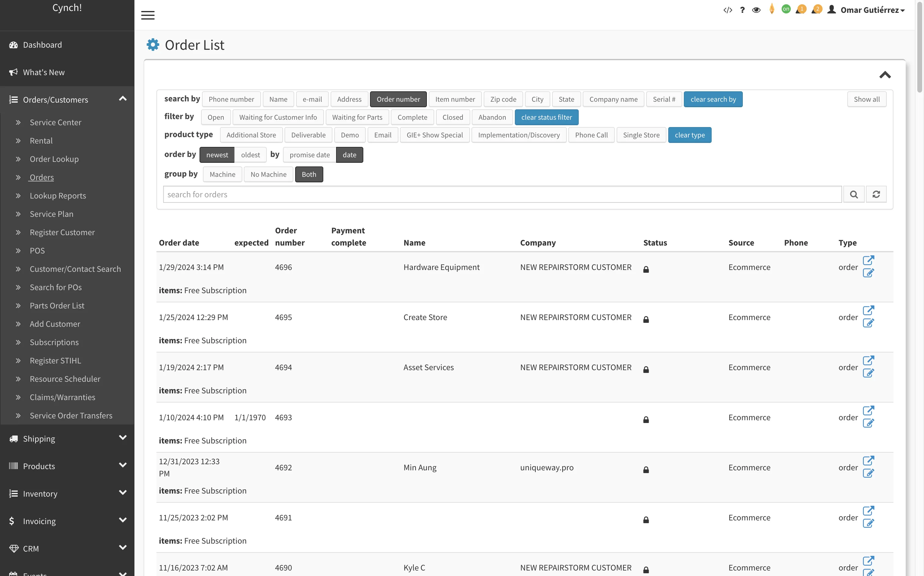Screen dimensions: 924x576
Task: Click the 'search for orders' input field
Action: (x=502, y=194)
